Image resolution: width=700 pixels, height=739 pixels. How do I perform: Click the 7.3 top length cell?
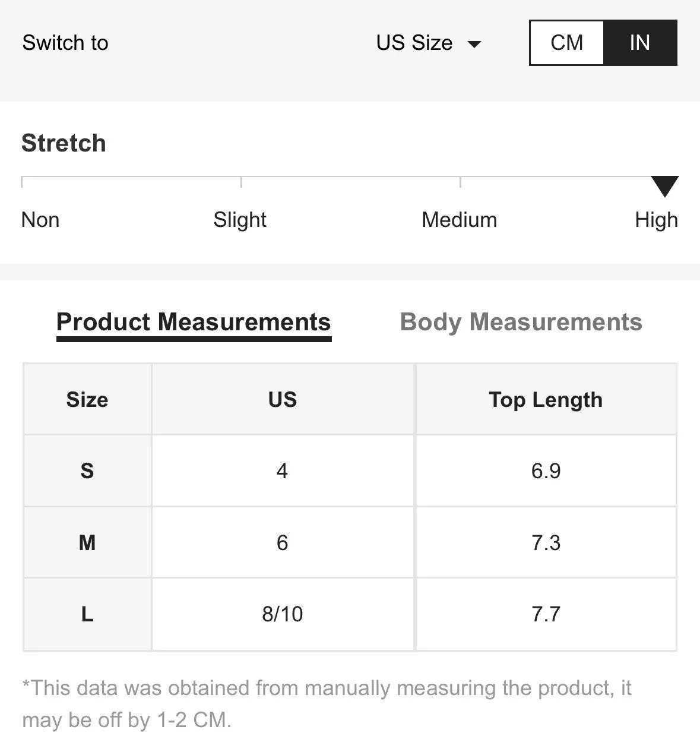click(546, 542)
